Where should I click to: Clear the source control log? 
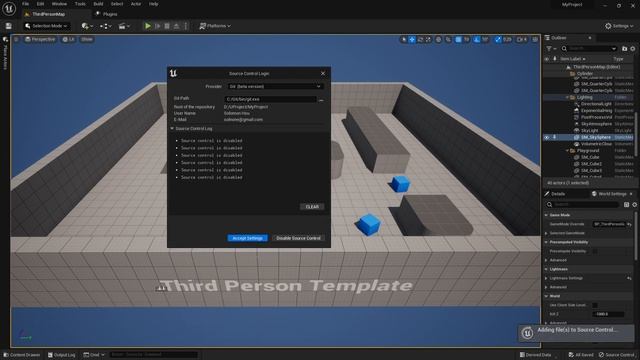pos(312,207)
